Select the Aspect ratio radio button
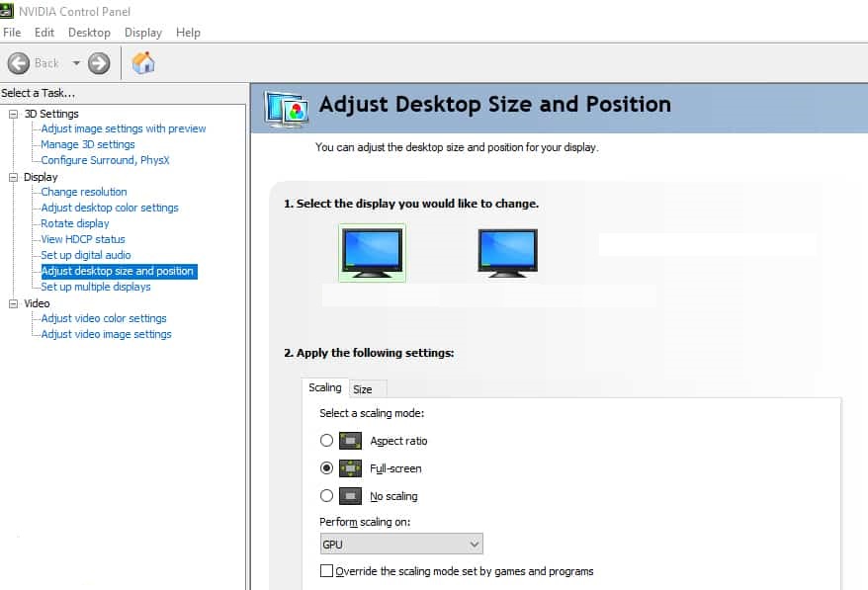Viewport: 868px width, 590px height. pos(326,440)
